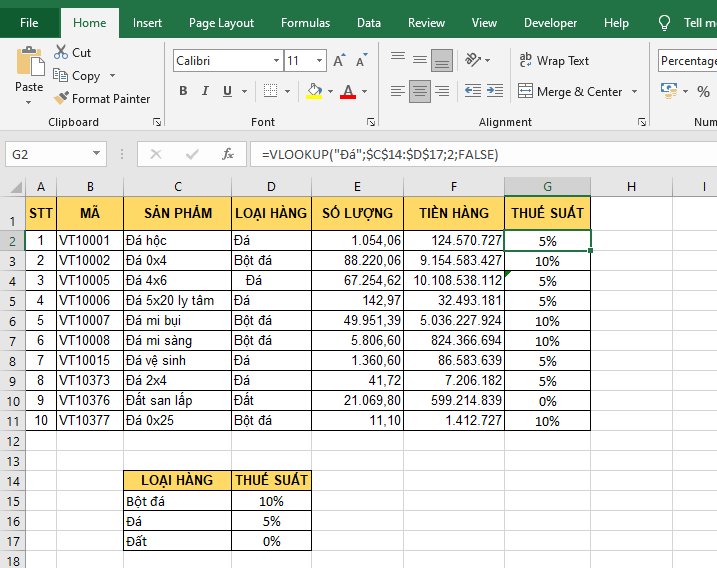
Task: Apply the yellow fill color swatch
Action: click(315, 91)
